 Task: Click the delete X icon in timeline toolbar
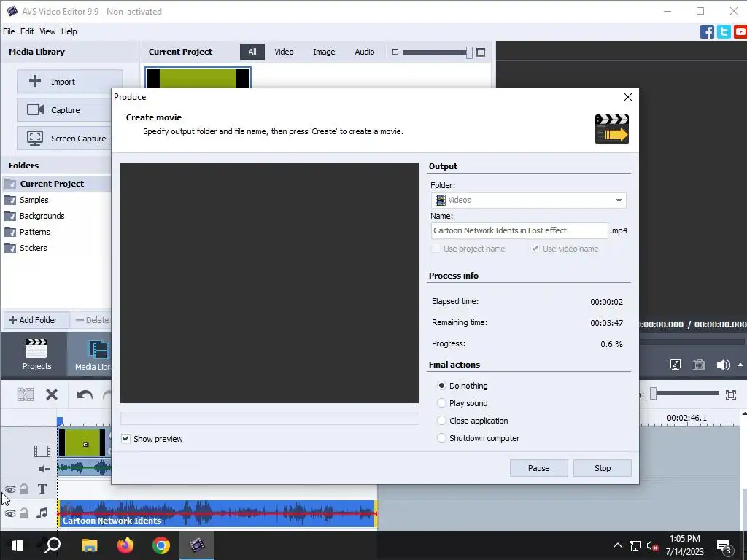click(52, 394)
